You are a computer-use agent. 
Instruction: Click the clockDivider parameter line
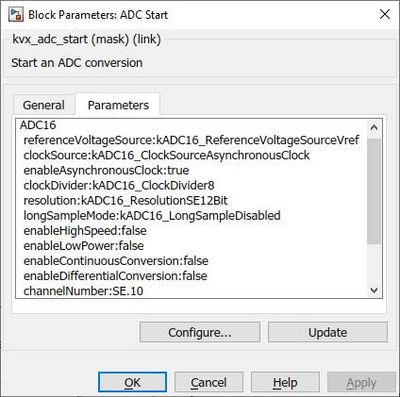[x=119, y=185]
